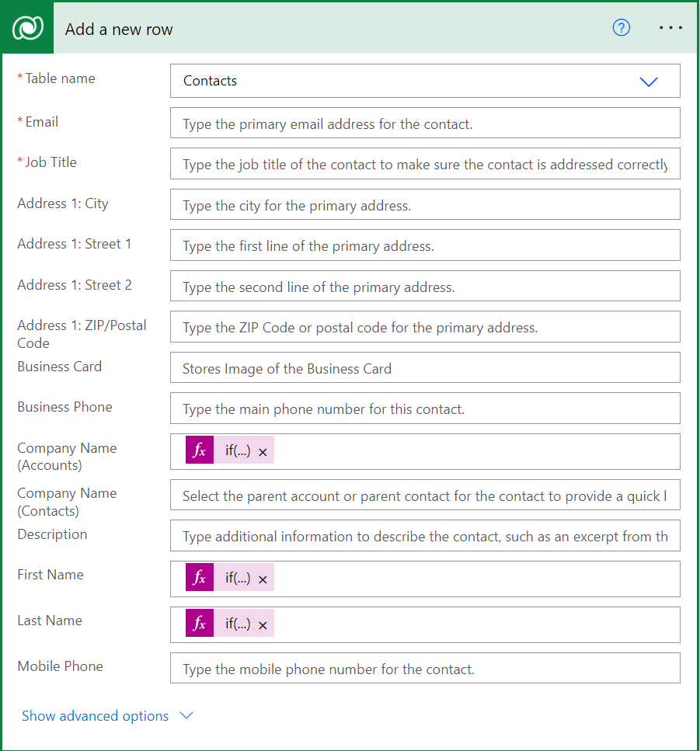Image resolution: width=700 pixels, height=751 pixels.
Task: Remove the if(...) expression from Last Name
Action: (x=262, y=624)
